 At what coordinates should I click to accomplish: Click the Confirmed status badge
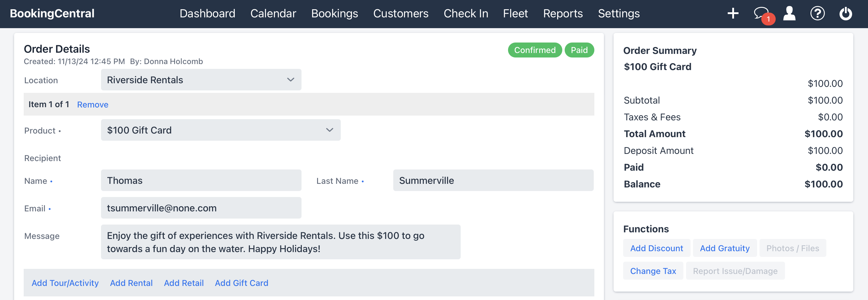pos(535,50)
